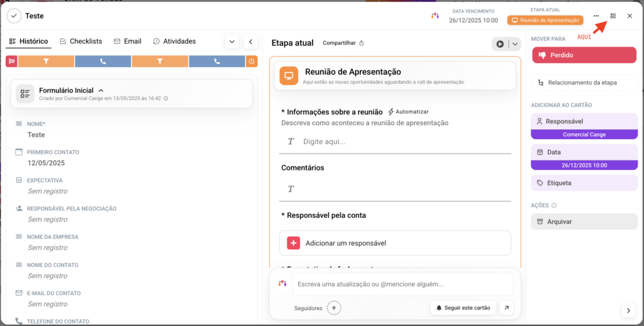
Task: Open the three-dot more options menu
Action: point(596,16)
